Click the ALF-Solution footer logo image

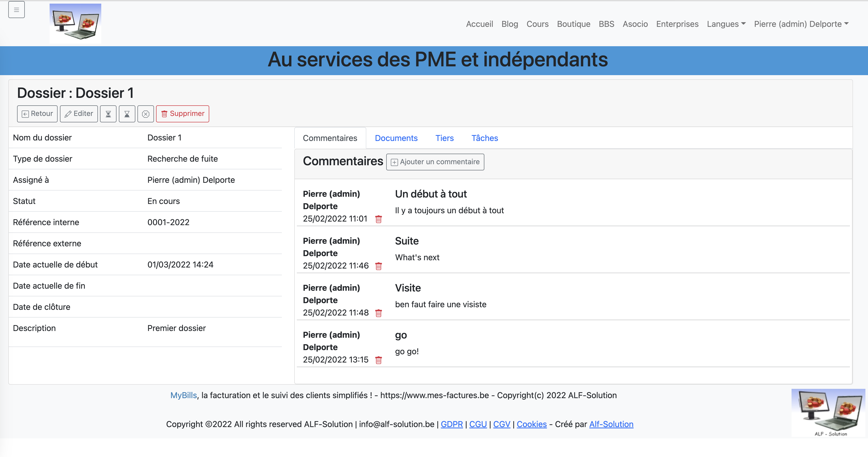828,413
